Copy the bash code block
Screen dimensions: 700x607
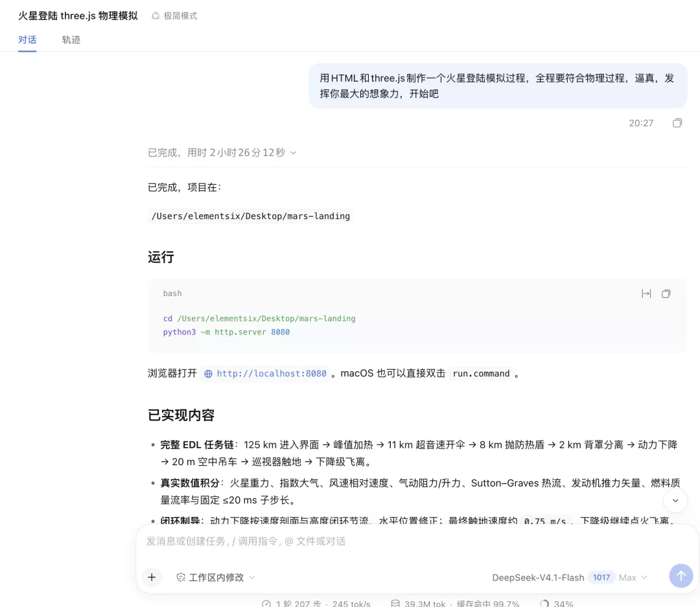coord(666,293)
